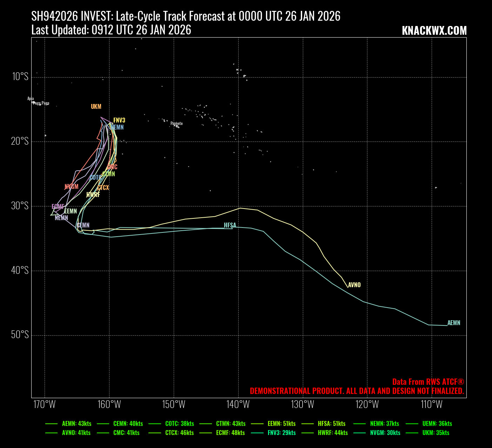Select the CTCX track label on map

click(103, 188)
